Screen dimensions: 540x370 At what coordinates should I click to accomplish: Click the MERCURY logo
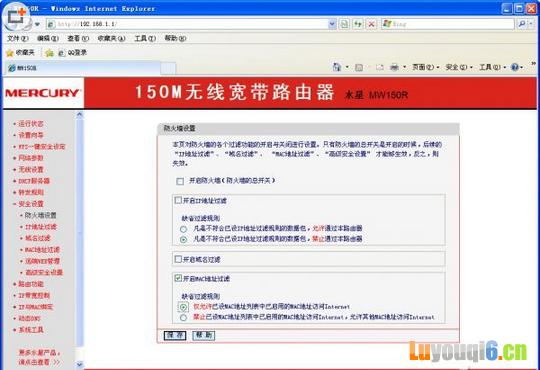coord(43,93)
